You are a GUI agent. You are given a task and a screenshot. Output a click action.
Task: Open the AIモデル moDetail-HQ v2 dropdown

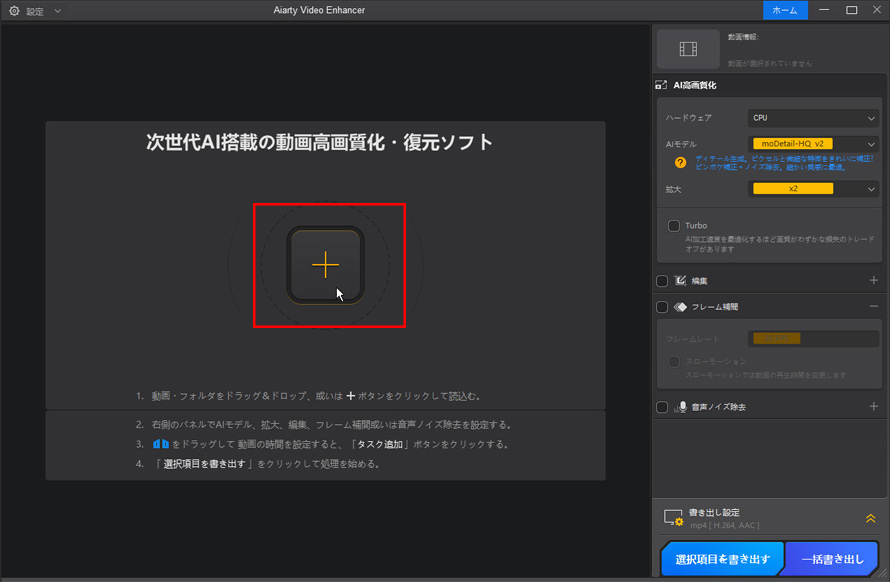(x=813, y=144)
